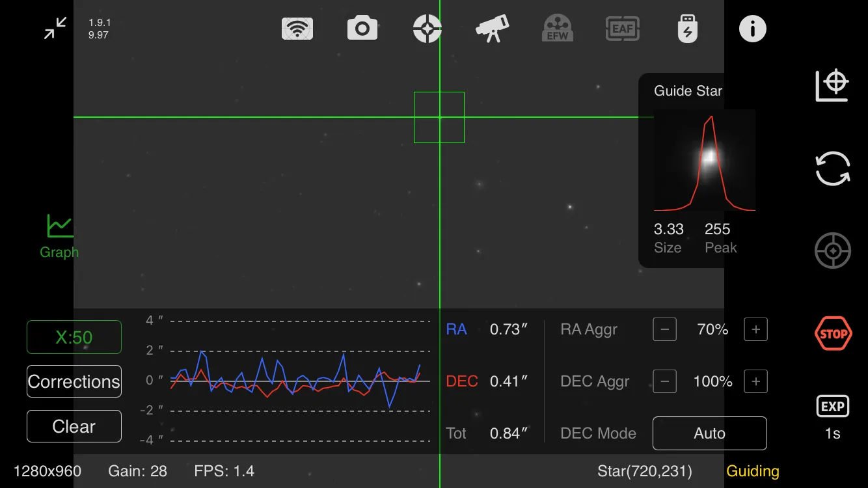The height and width of the screenshot is (488, 868).
Task: Tap the 1s exposure time label
Action: [833, 433]
